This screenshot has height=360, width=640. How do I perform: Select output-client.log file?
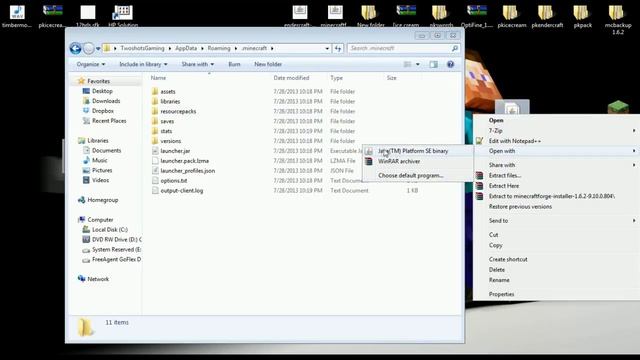tap(181, 191)
